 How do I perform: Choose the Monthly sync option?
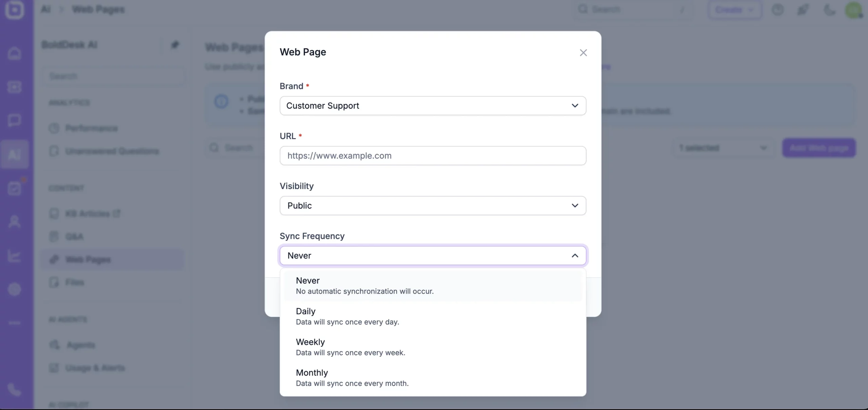[x=433, y=377]
